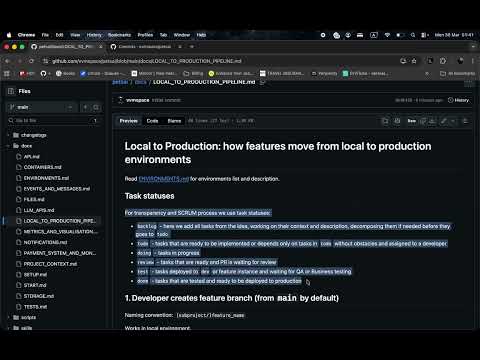480x360 pixels.
Task: Open the Chrome extensions puzzle icon
Action: click(x=443, y=61)
